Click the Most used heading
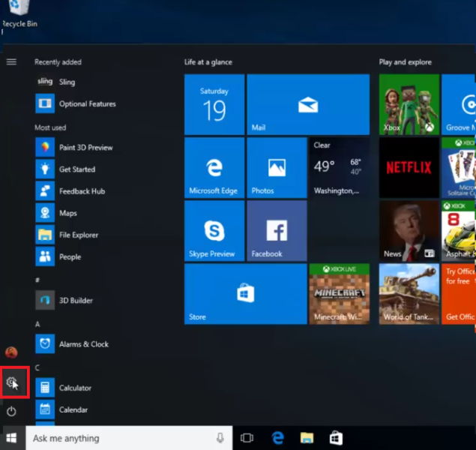 tap(50, 127)
